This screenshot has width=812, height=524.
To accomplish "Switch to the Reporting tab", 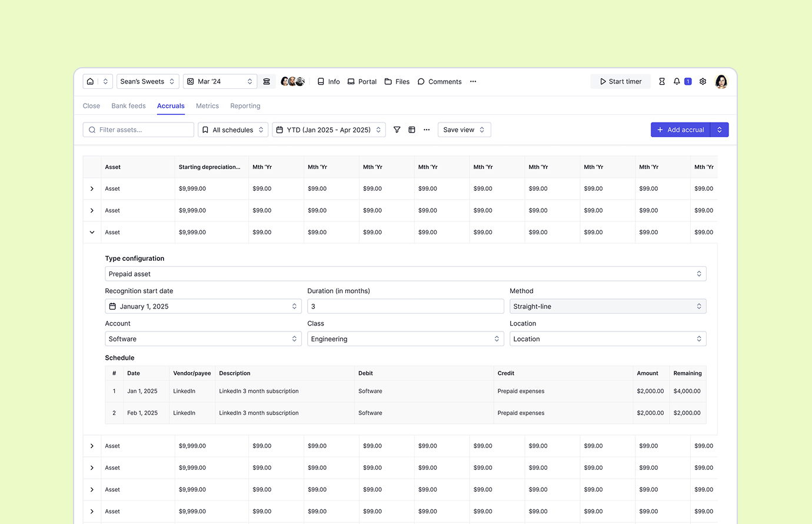I will coord(245,106).
